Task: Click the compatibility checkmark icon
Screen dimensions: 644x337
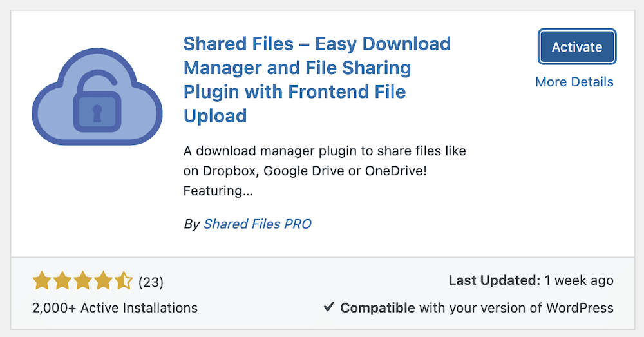Action: [x=328, y=307]
